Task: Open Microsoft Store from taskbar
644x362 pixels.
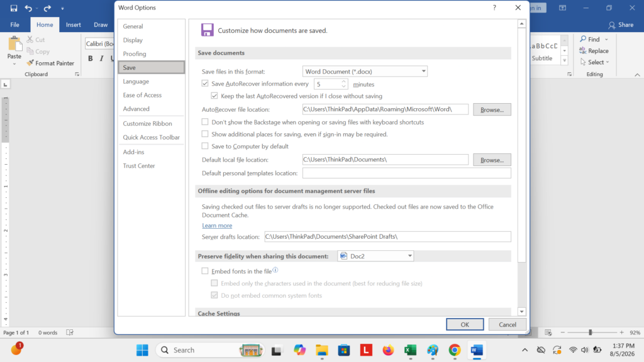Action: (x=344, y=350)
